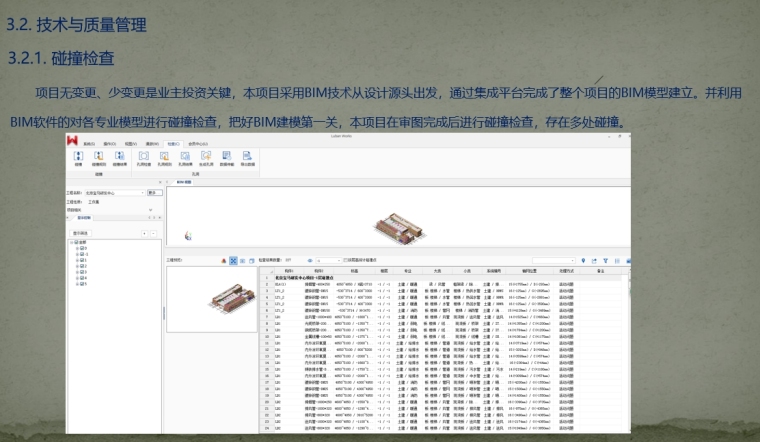Switch to the 视图 ribbon tab
Screen dimensions: 760x442
[x=131, y=144]
